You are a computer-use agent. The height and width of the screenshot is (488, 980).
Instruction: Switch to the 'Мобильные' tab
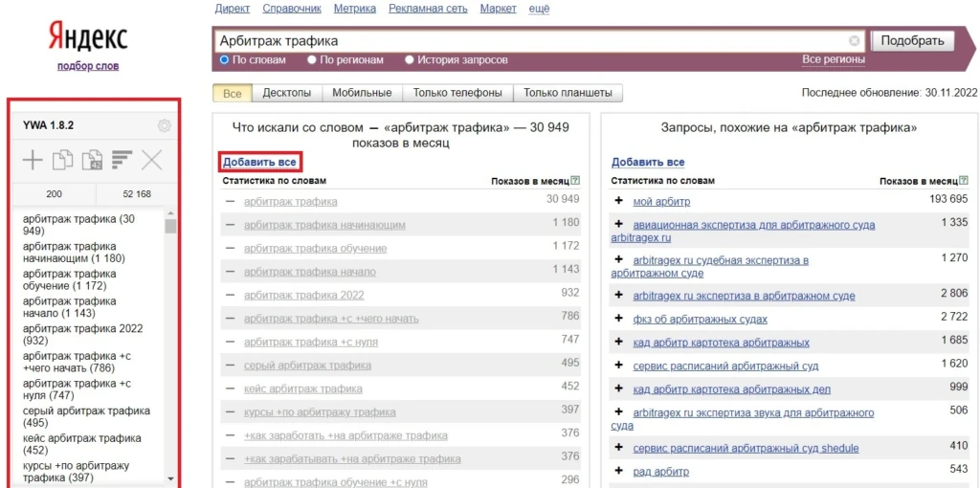362,93
